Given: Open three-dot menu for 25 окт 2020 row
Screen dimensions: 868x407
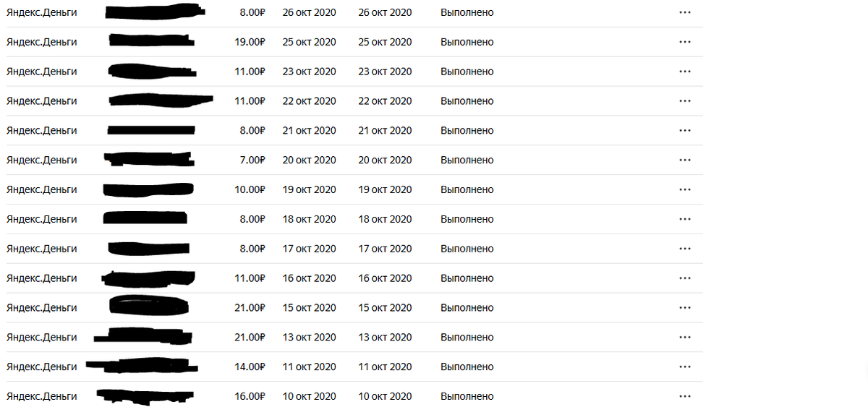Looking at the screenshot, I should 685,42.
